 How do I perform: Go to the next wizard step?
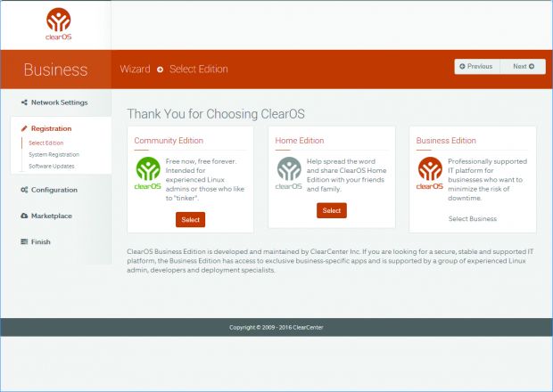(x=523, y=66)
